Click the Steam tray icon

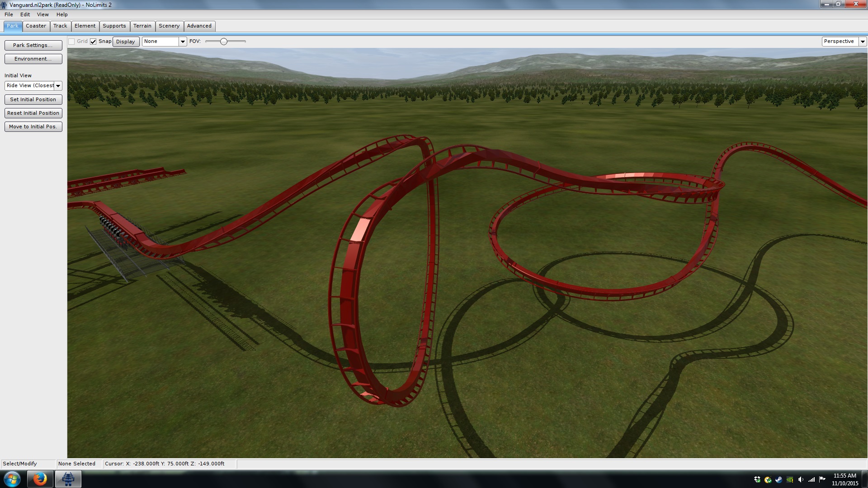click(x=779, y=479)
